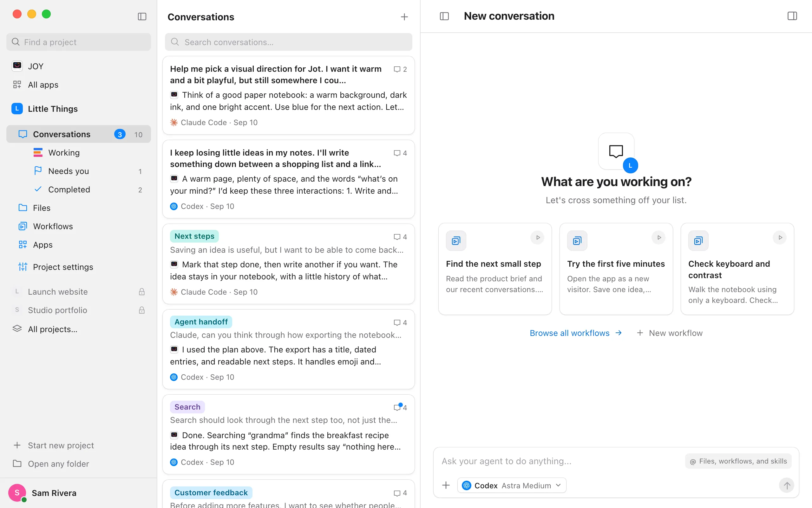
Task: Select the Conversations sidebar item
Action: tap(79, 134)
